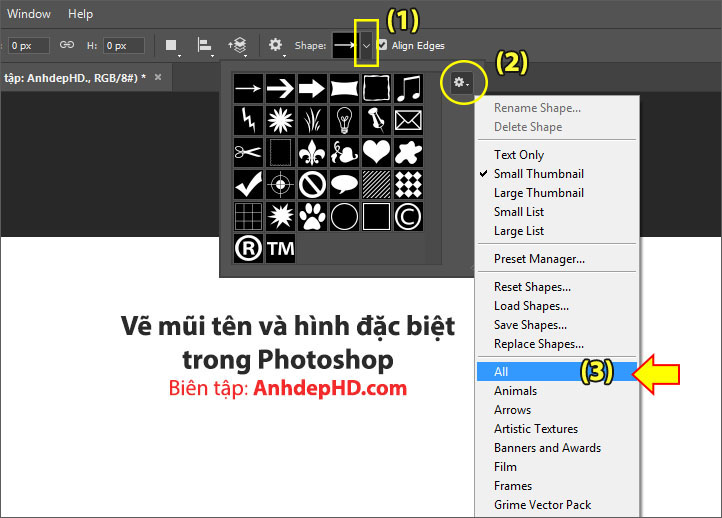Open the Shape picker dropdown arrow
The width and height of the screenshot is (722, 518).
(x=366, y=46)
